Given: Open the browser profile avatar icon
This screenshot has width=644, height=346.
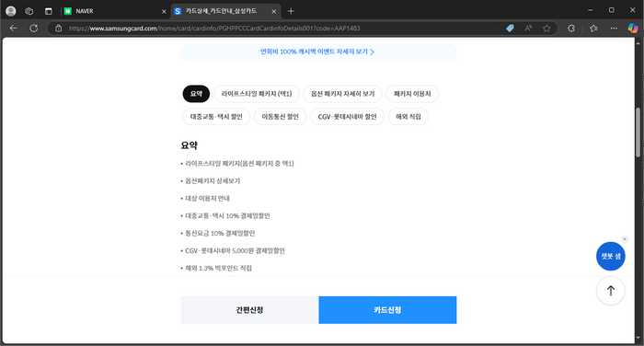Looking at the screenshot, I should (11, 11).
